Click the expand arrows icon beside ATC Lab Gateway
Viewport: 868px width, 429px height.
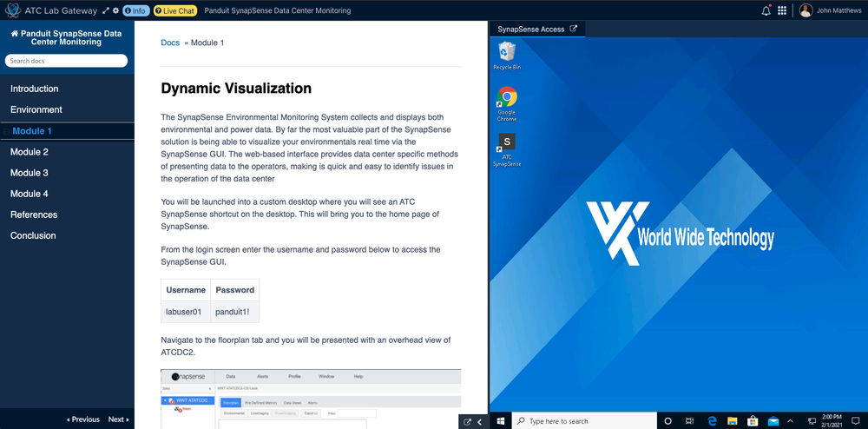tap(105, 10)
